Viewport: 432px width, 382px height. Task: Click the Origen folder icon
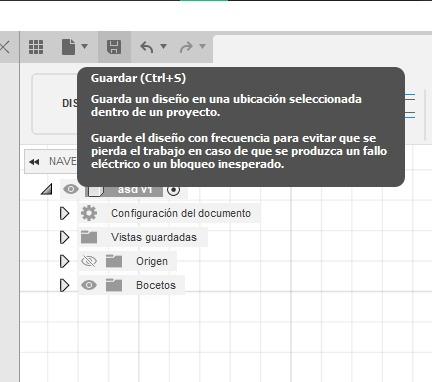(x=114, y=261)
